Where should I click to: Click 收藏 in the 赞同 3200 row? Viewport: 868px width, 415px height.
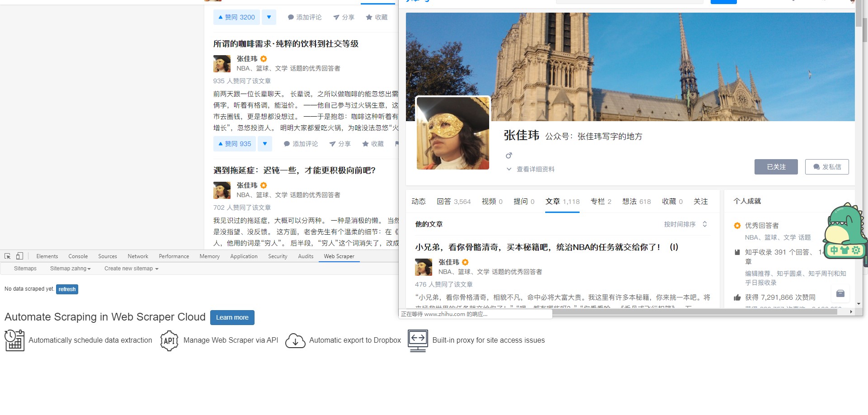click(377, 17)
